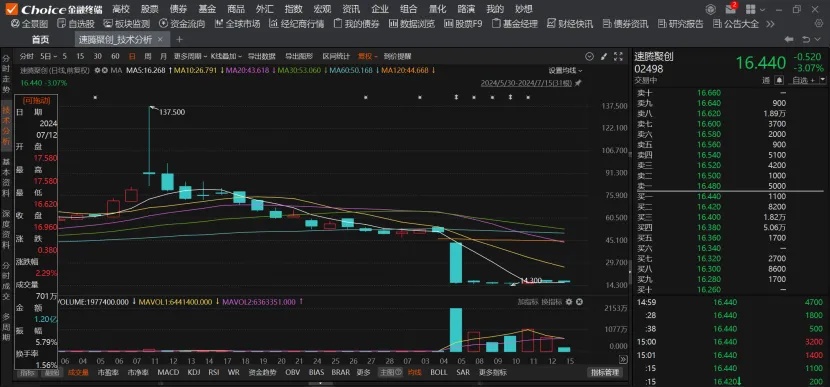
Task: Click the 导出数据 button
Action: pos(261,56)
